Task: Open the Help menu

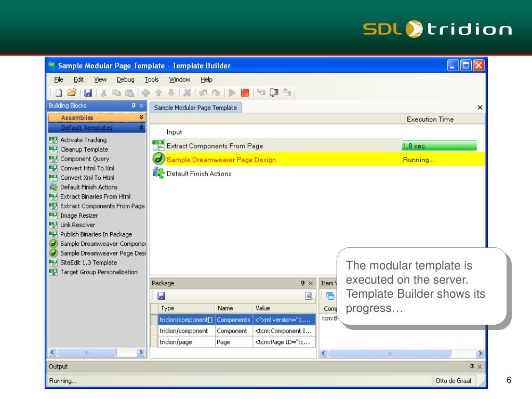Action: coord(206,79)
